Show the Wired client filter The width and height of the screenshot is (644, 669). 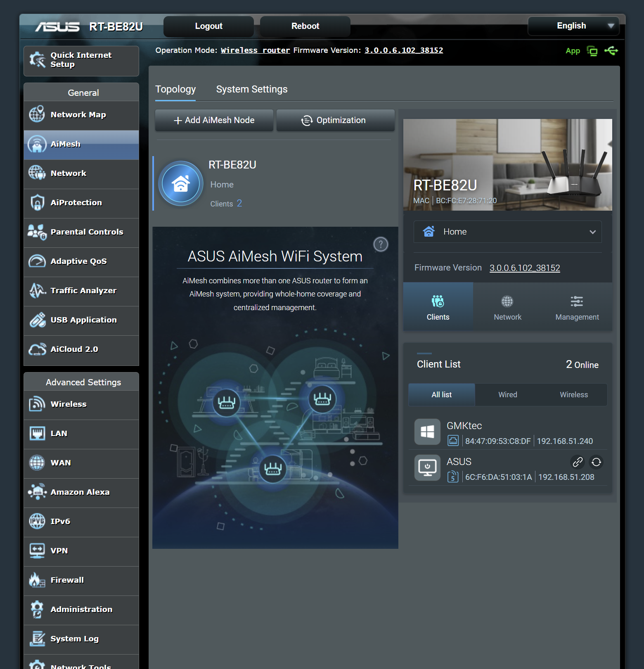click(x=508, y=395)
